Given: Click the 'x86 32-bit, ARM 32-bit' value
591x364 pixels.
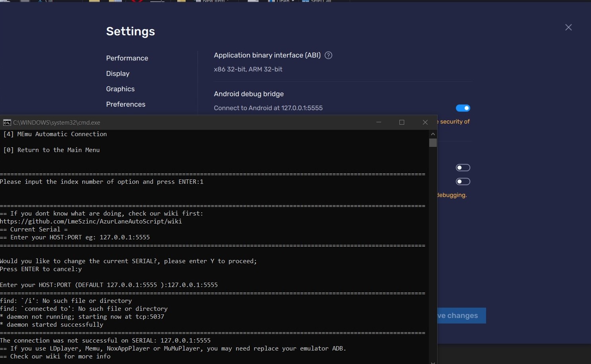Looking at the screenshot, I should tap(248, 69).
